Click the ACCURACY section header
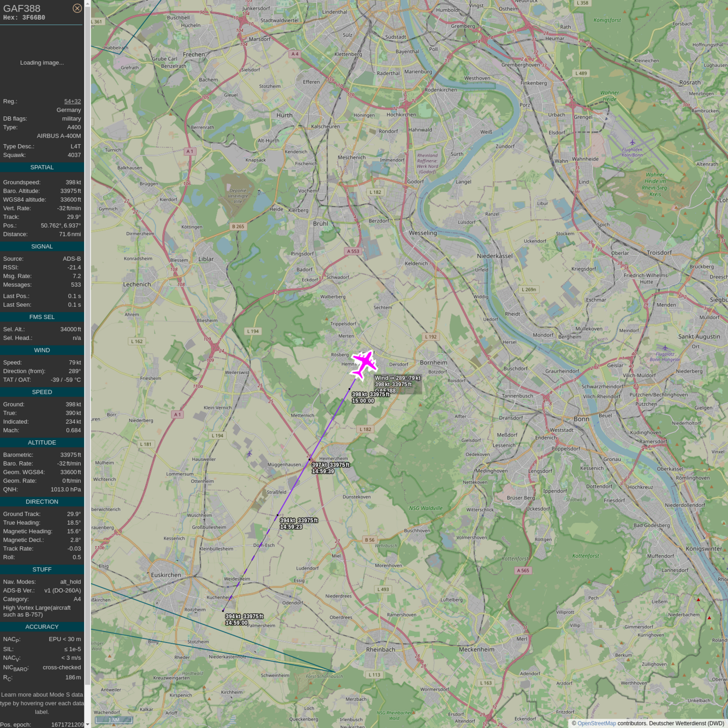This screenshot has width=728, height=728. coord(42,627)
